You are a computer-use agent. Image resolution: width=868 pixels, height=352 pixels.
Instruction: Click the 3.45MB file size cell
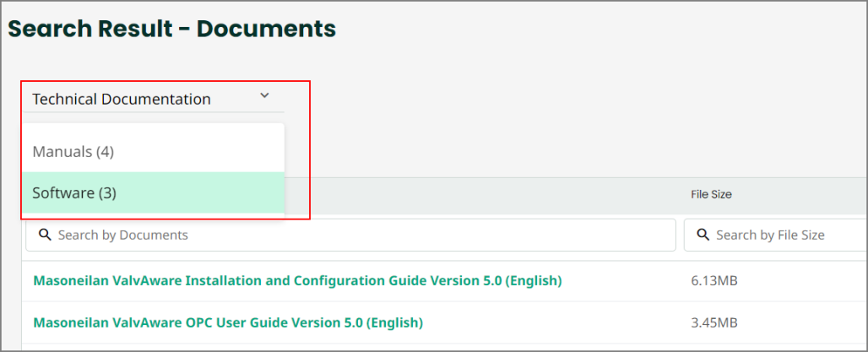[714, 322]
